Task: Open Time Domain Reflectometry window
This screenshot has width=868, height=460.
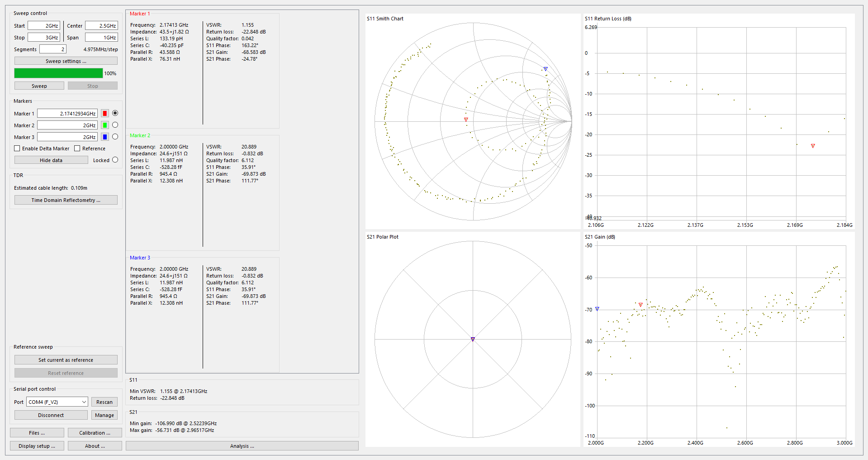Action: click(x=66, y=200)
